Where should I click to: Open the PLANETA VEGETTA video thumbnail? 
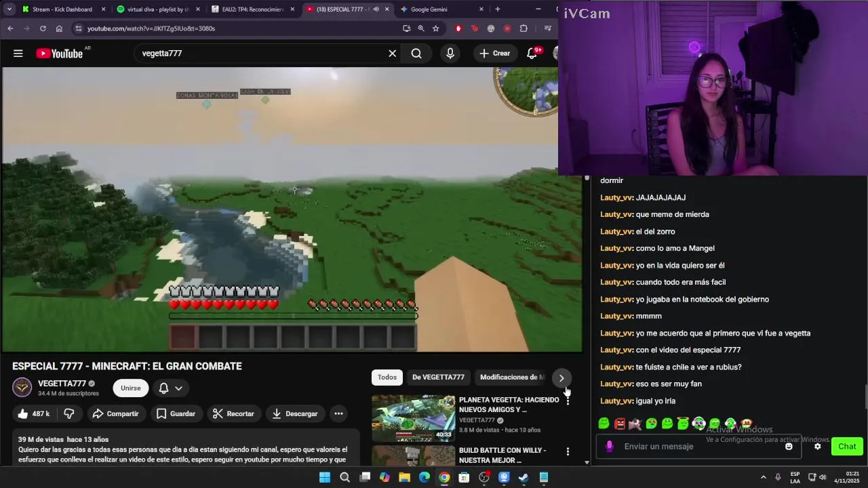pos(414,418)
